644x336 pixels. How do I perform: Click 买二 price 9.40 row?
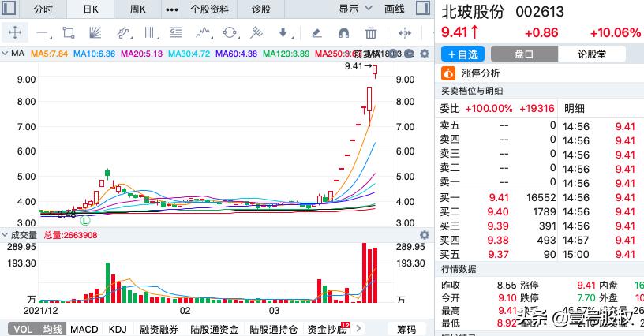[497, 211]
